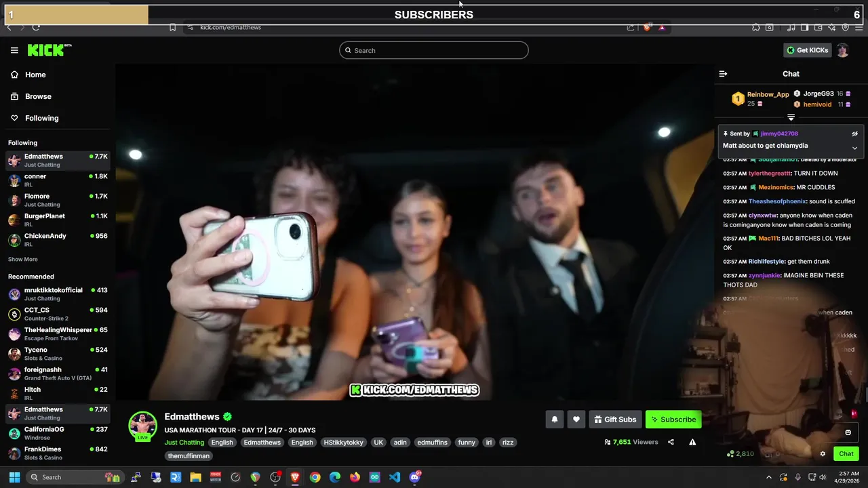Open Visual Studio Code from taskbar
The height and width of the screenshot is (488, 868).
tap(395, 477)
